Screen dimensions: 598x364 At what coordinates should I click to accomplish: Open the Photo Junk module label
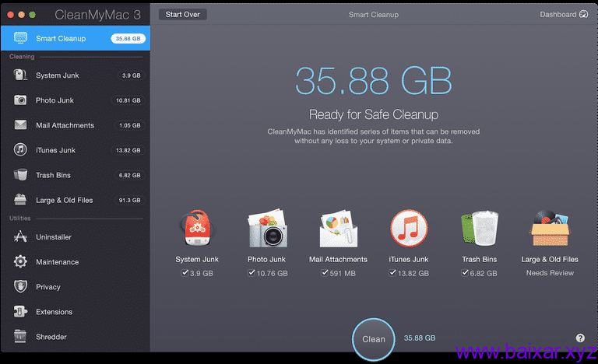pyautogui.click(x=55, y=100)
